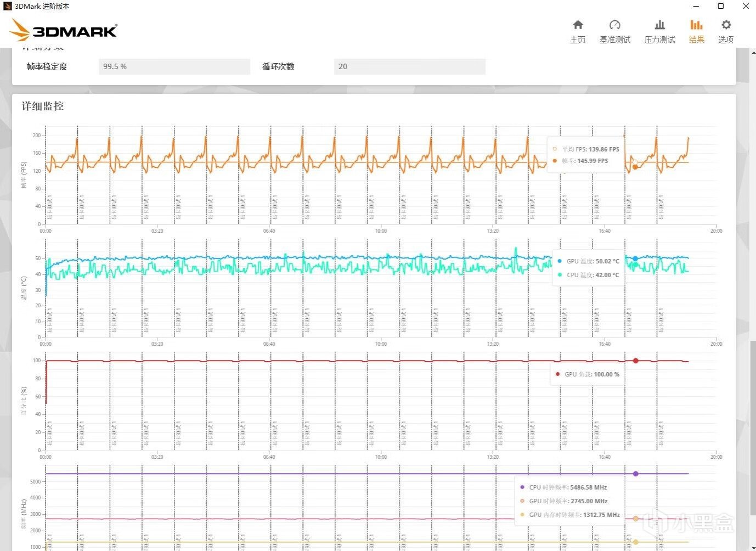Click the 3DMark icon in the title bar
This screenshot has width=756, height=551.
point(8,6)
